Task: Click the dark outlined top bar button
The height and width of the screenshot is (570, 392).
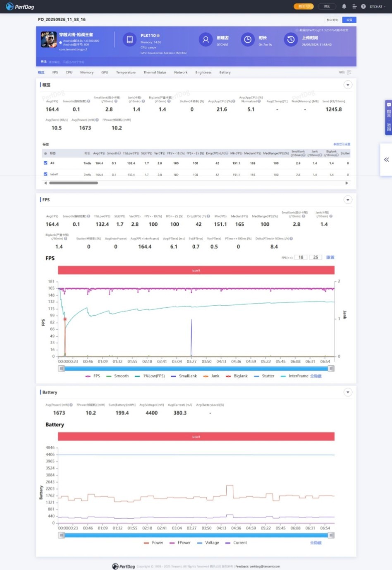Action: tap(327, 7)
